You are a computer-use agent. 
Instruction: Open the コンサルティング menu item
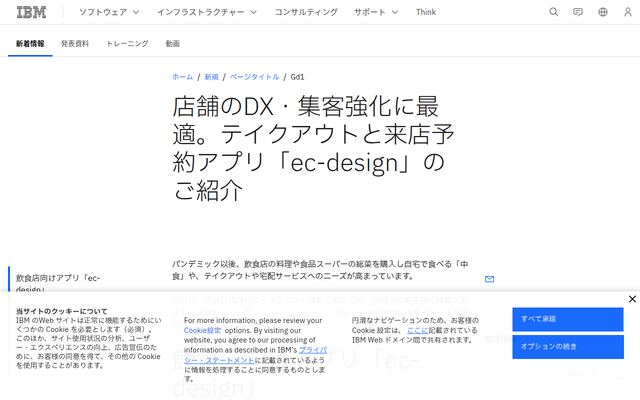[306, 12]
